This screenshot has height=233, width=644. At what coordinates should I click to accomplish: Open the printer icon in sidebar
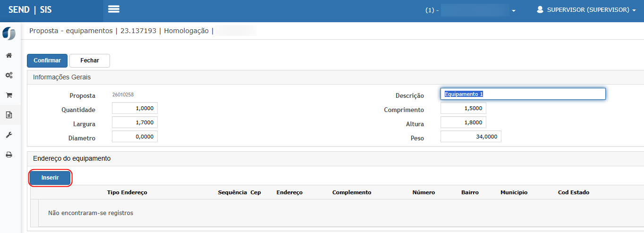[x=9, y=155]
